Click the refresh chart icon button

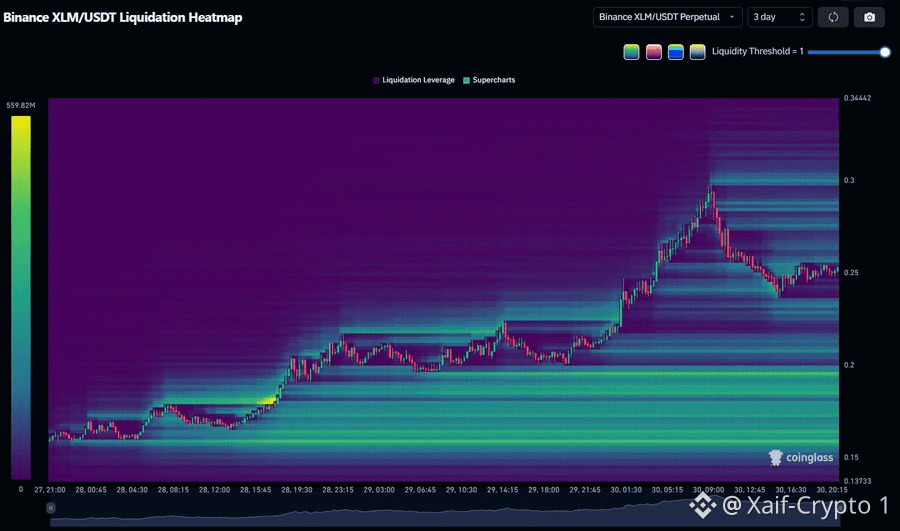833,17
